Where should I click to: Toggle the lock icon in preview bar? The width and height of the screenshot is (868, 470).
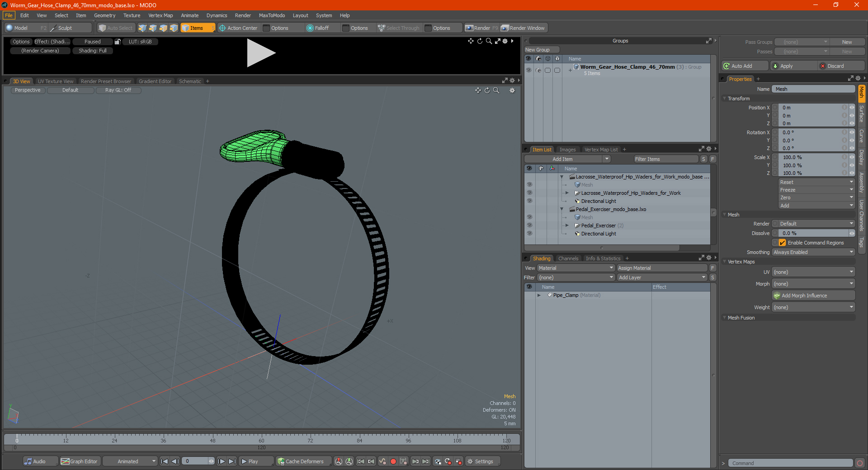pos(118,42)
